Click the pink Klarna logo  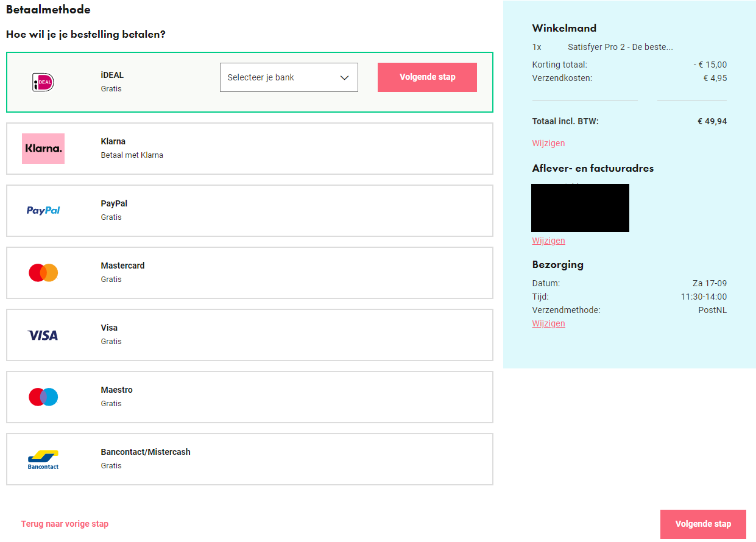(x=43, y=149)
